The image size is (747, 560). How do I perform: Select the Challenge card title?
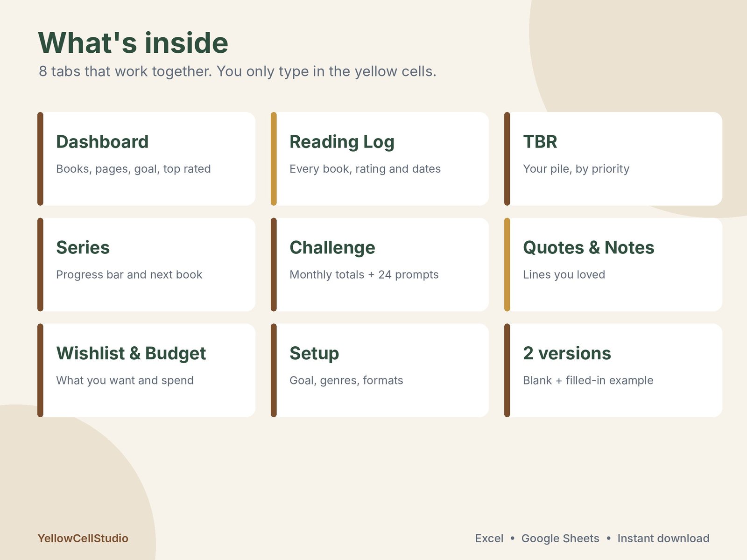click(x=332, y=248)
